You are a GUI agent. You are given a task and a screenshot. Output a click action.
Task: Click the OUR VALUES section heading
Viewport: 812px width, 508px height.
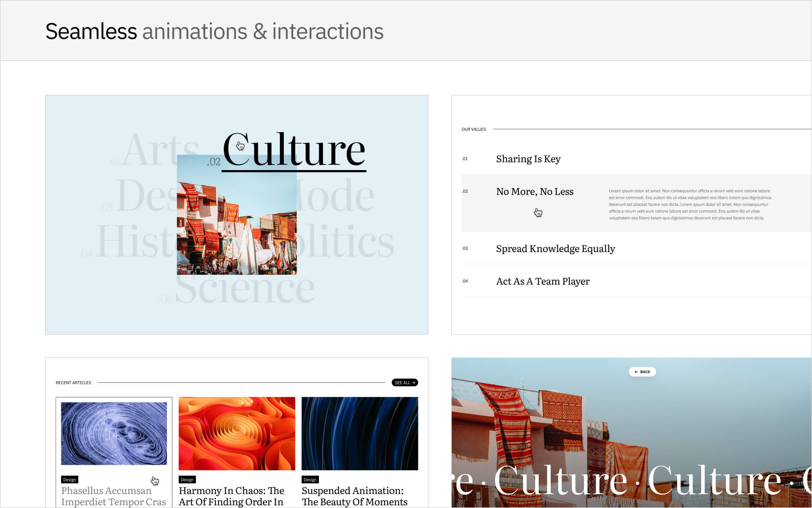(x=473, y=129)
